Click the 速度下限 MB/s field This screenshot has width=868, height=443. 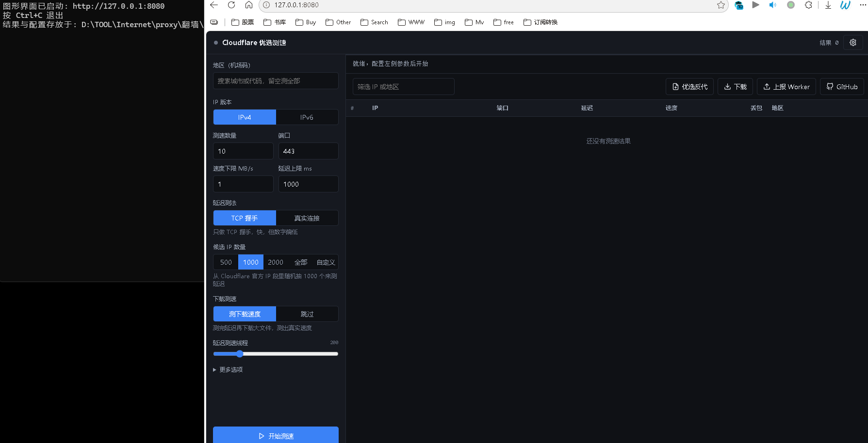coord(243,184)
